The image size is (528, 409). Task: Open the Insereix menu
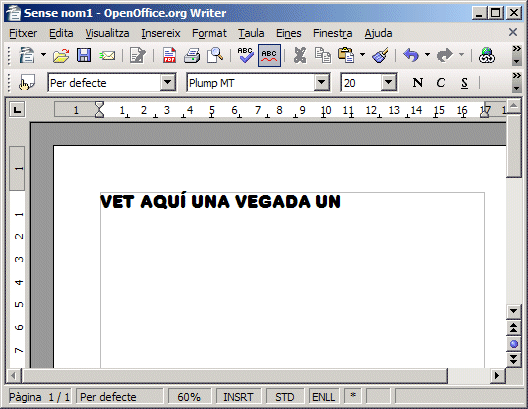161,33
